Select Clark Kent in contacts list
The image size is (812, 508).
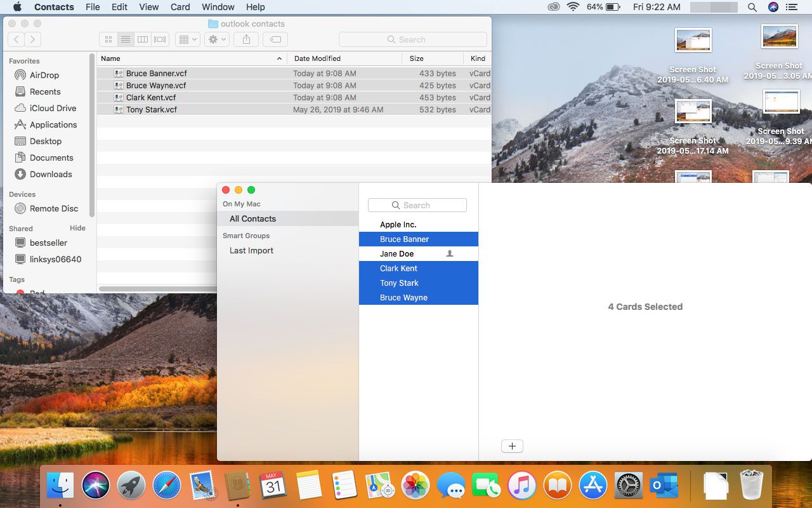coord(419,269)
